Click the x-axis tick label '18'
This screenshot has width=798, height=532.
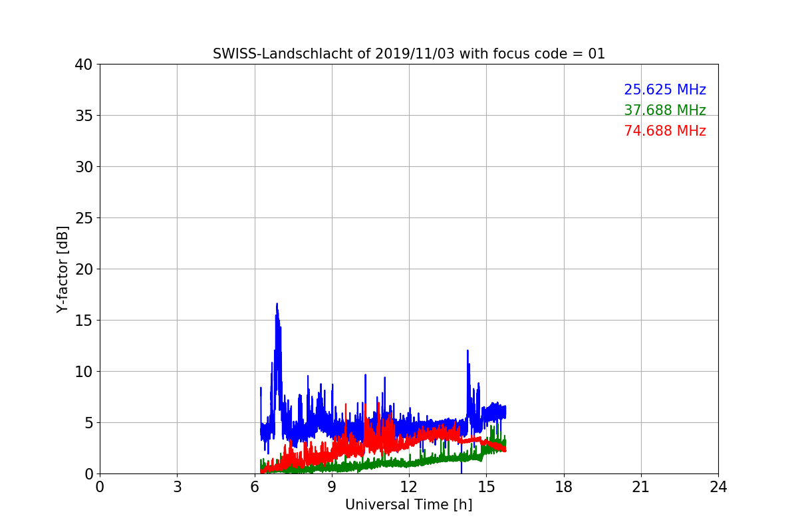[564, 487]
